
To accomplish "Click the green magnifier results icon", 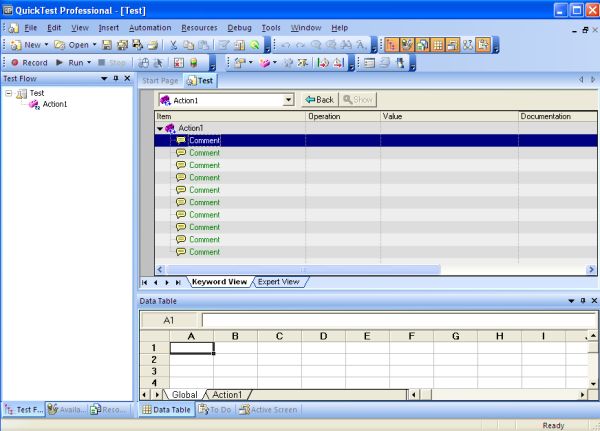I will [254, 45].
